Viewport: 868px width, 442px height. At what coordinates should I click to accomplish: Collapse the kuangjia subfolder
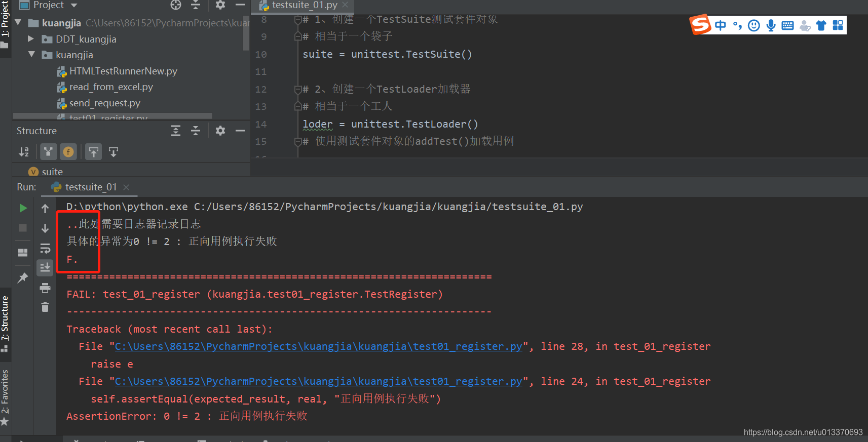31,55
